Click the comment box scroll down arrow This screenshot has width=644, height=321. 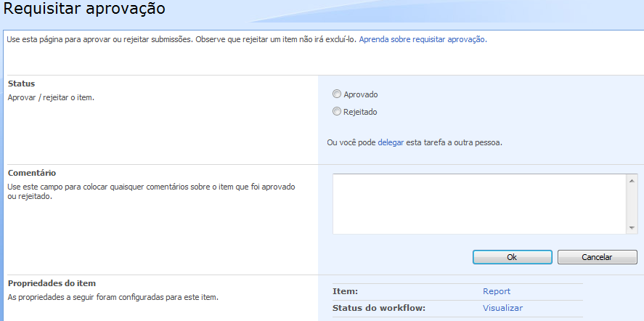click(x=631, y=227)
